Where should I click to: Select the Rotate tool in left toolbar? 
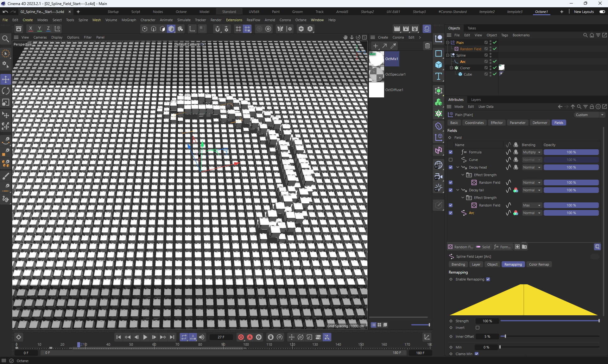click(x=6, y=91)
